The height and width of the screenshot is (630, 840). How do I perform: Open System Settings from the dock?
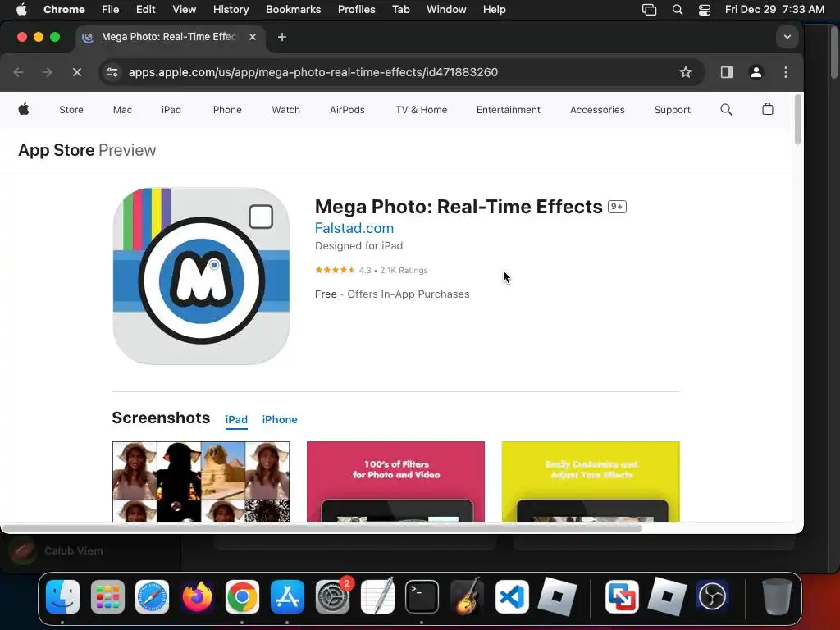pyautogui.click(x=332, y=596)
